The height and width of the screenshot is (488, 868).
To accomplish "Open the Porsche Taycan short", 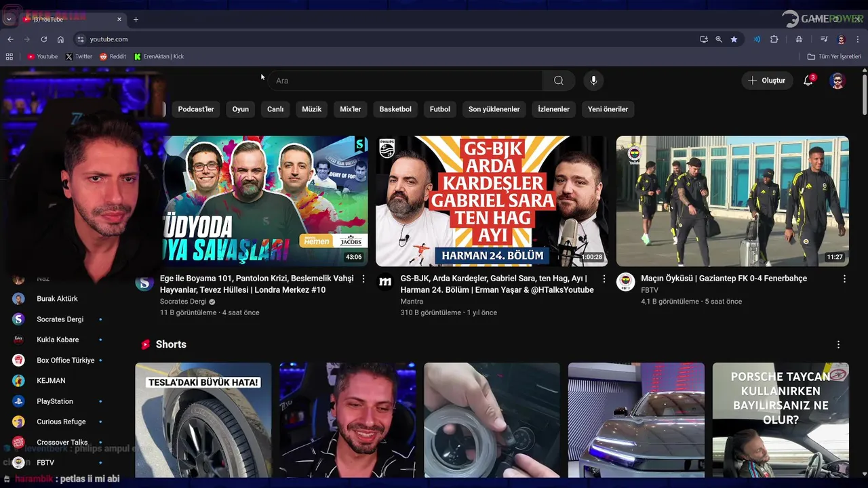I will [x=781, y=420].
